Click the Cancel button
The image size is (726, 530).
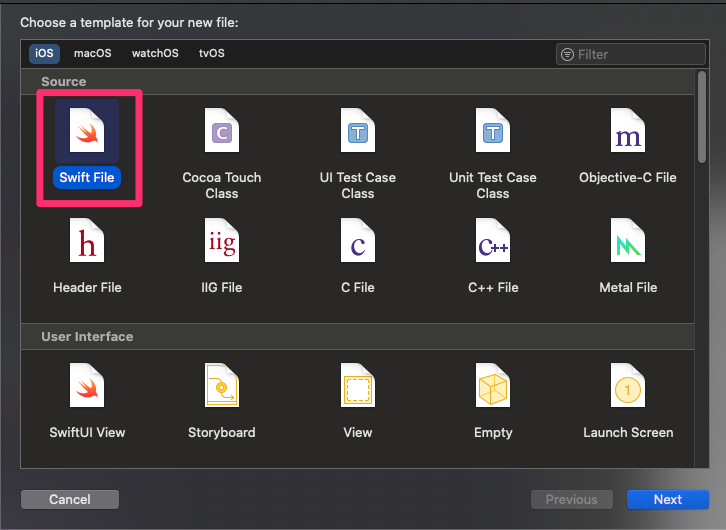click(70, 499)
